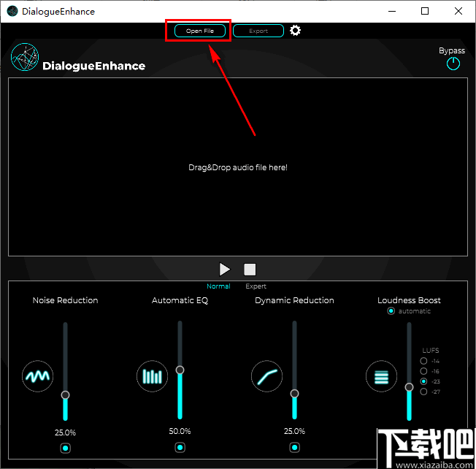This screenshot has height=469, width=476.
Task: Click the DialogueEnhance title bar app icon
Action: pyautogui.click(x=12, y=11)
